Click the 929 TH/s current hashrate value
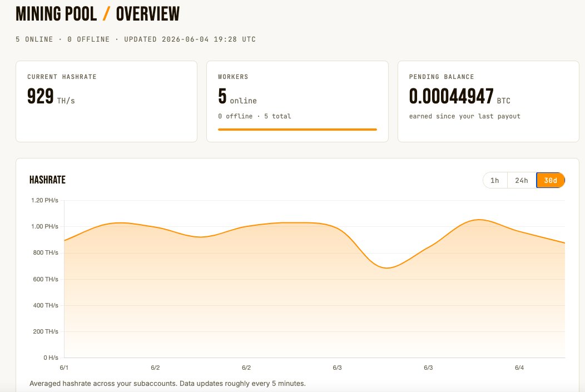This screenshot has width=585, height=392. [51, 96]
